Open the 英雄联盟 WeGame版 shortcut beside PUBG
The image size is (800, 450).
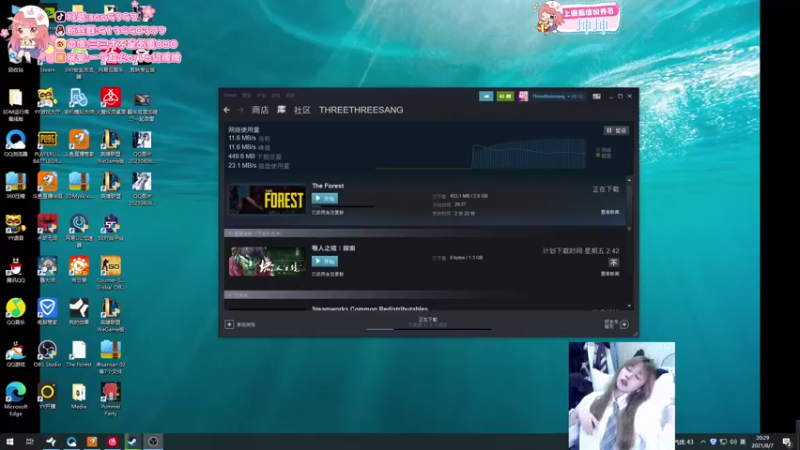(x=110, y=147)
